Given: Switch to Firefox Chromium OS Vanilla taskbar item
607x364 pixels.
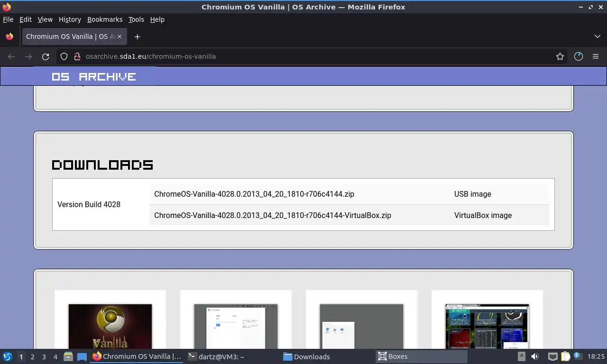Looking at the screenshot, I should 137,356.
